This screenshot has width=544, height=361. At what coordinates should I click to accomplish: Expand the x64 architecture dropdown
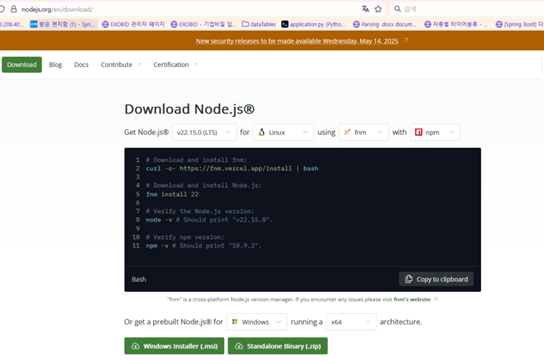[351, 322]
